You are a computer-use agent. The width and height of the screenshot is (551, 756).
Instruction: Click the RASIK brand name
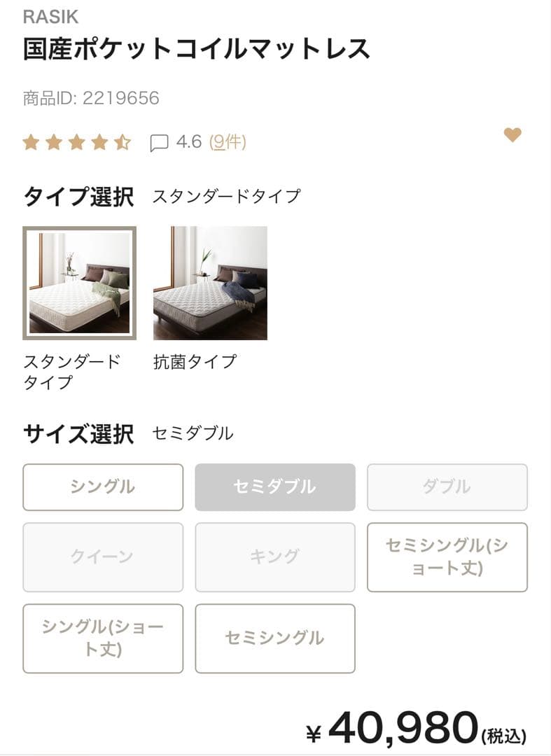click(50, 17)
